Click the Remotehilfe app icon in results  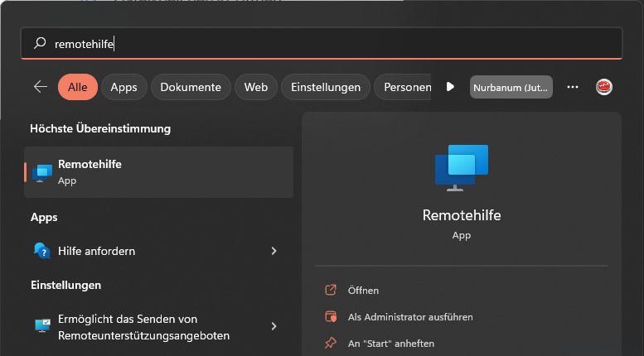pyautogui.click(x=42, y=172)
